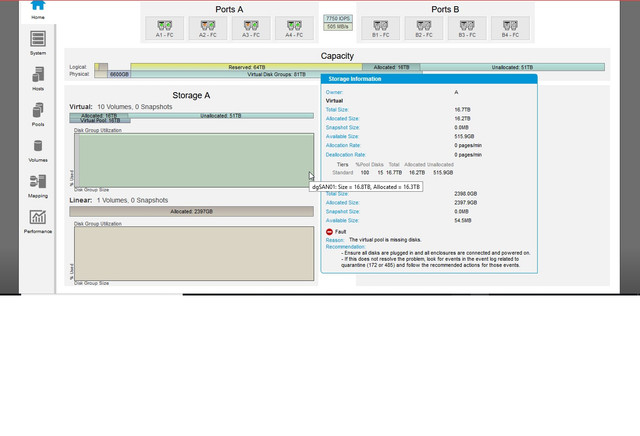
Task: Click the virtual disk group utilization chart
Action: 194,160
